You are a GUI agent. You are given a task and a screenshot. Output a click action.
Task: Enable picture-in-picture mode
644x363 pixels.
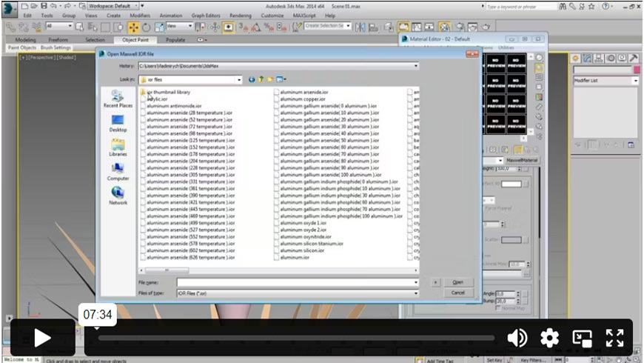coord(582,338)
